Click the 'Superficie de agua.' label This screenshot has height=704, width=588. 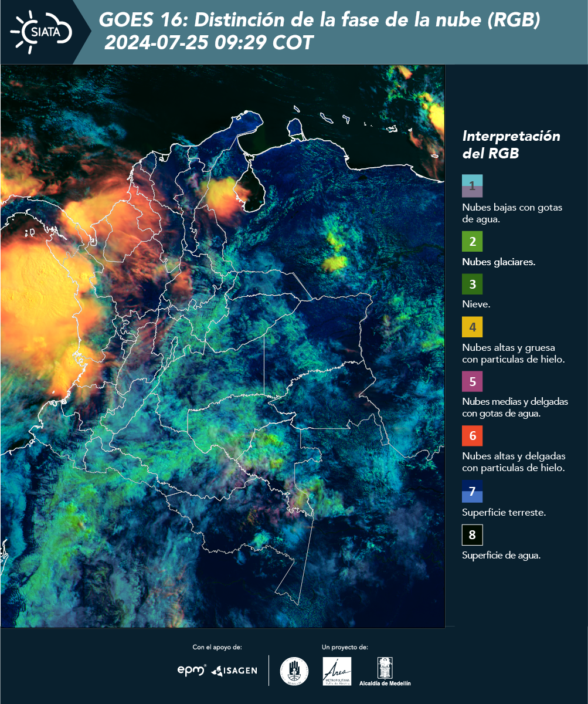[x=501, y=556]
